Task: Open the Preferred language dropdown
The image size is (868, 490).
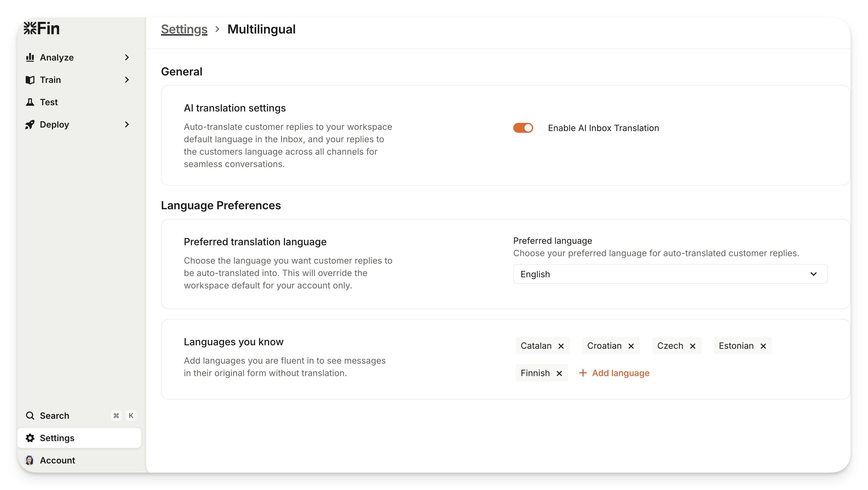Action: click(670, 274)
